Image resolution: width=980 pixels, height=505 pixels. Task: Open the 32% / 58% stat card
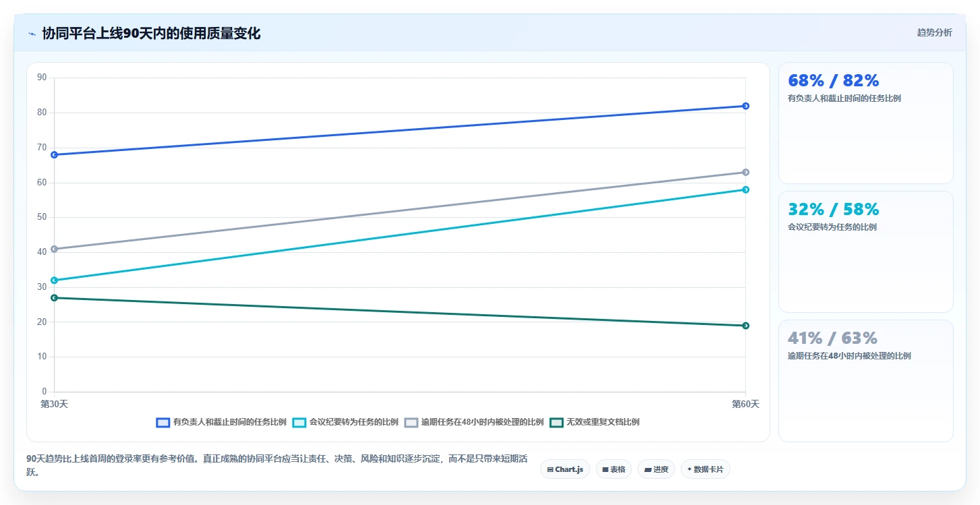[866, 251]
